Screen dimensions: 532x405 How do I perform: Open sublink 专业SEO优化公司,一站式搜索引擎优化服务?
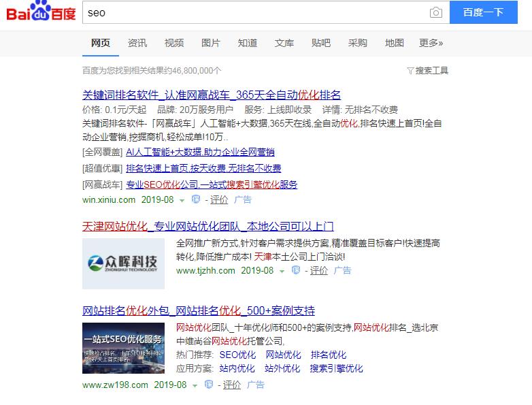212,184
